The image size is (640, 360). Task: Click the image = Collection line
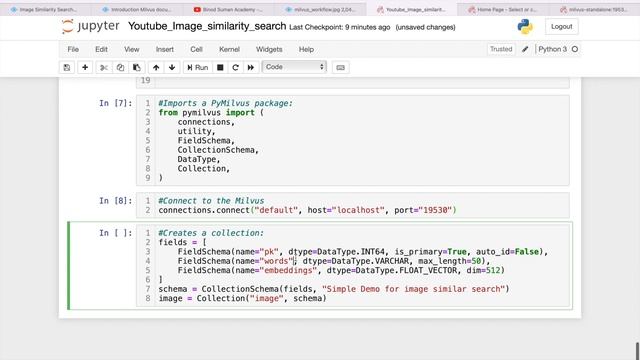pyautogui.click(x=242, y=298)
